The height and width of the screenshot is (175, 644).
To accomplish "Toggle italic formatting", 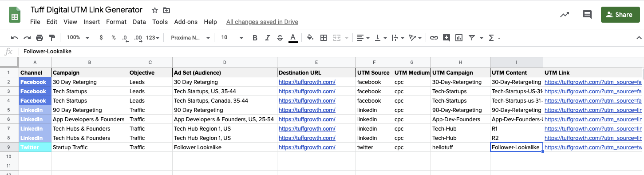I will point(268,38).
